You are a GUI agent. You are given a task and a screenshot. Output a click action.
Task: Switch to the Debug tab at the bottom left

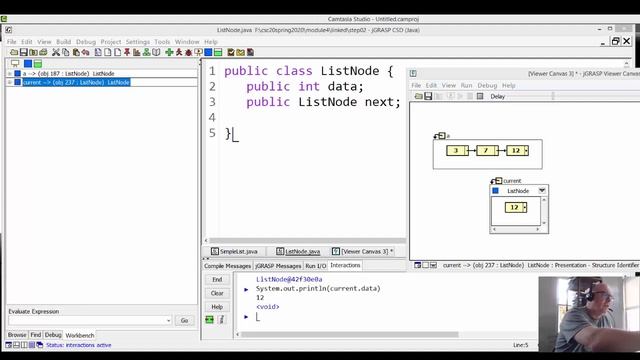point(53,335)
